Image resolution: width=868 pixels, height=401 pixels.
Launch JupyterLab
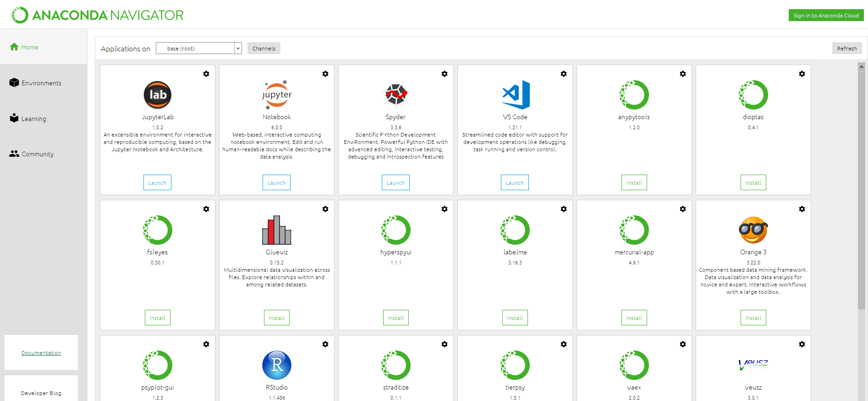coord(158,182)
